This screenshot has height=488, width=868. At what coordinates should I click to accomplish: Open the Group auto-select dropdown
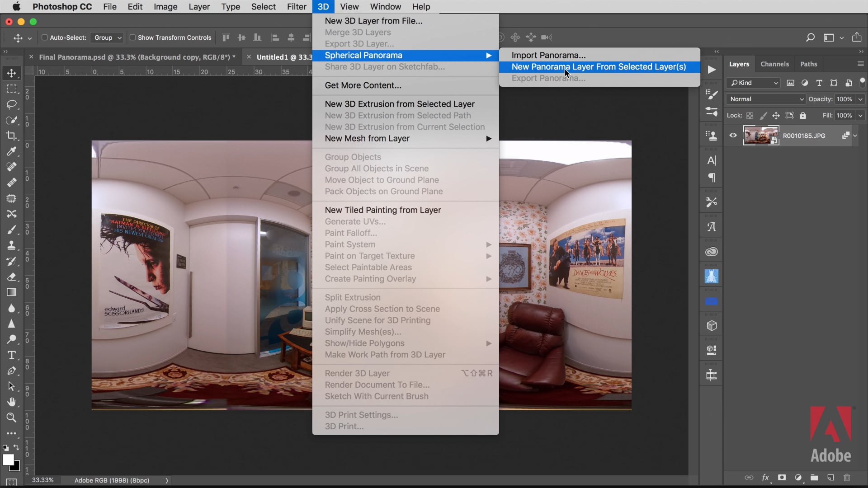108,38
